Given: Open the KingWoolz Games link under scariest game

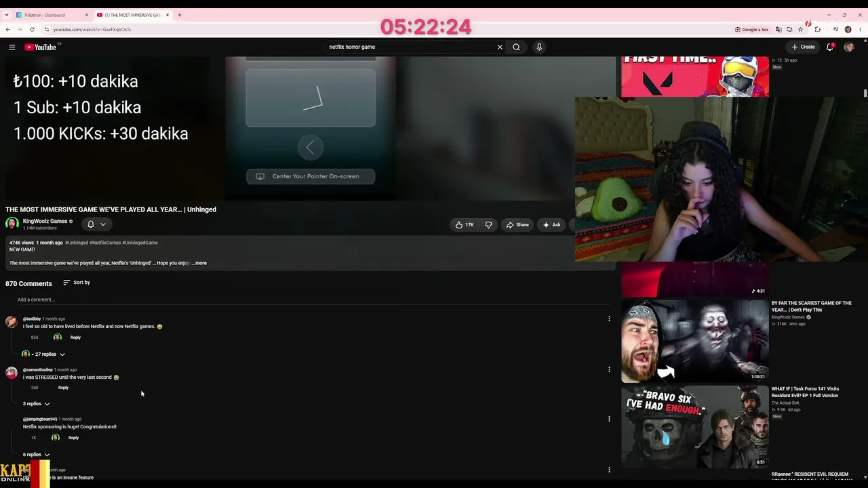Looking at the screenshot, I should (x=788, y=317).
